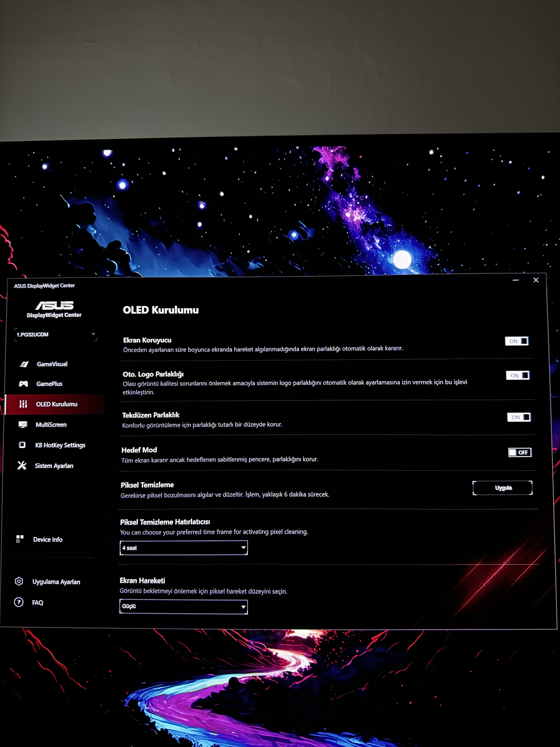Viewport: 560px width, 747px height.
Task: Click the arrow of the Güçlü dropdown
Action: click(x=243, y=607)
